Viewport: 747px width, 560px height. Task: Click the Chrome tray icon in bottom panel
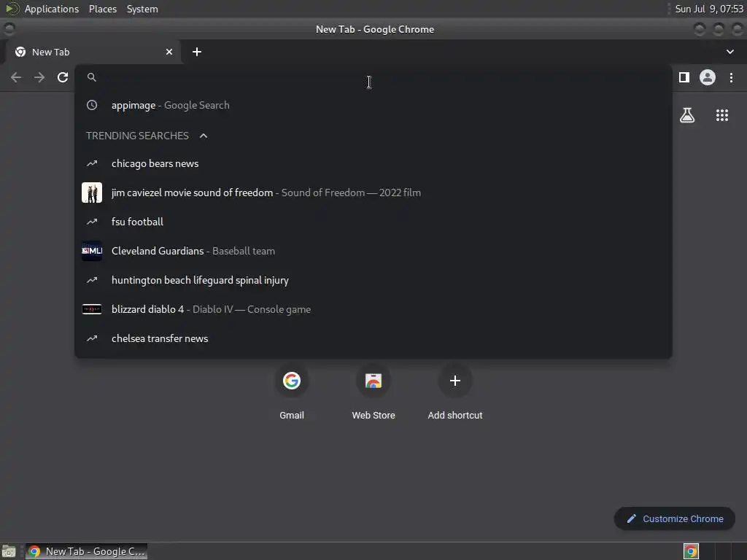pos(691,551)
